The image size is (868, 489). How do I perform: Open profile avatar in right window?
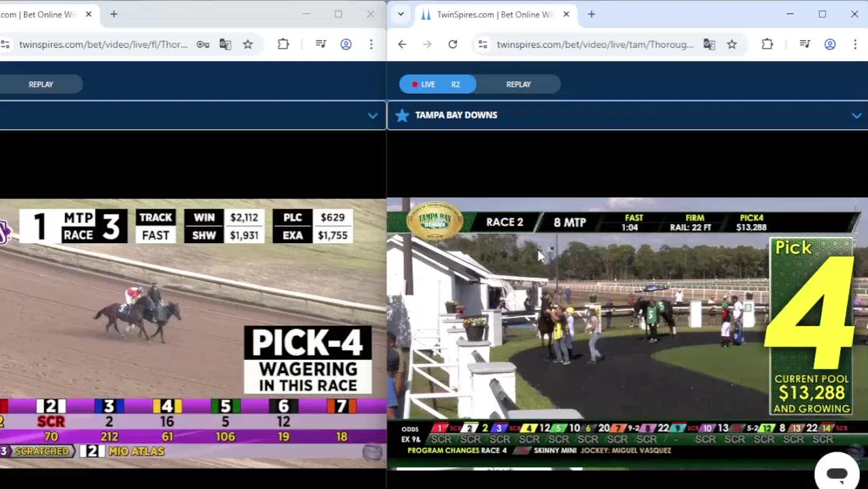point(830,44)
